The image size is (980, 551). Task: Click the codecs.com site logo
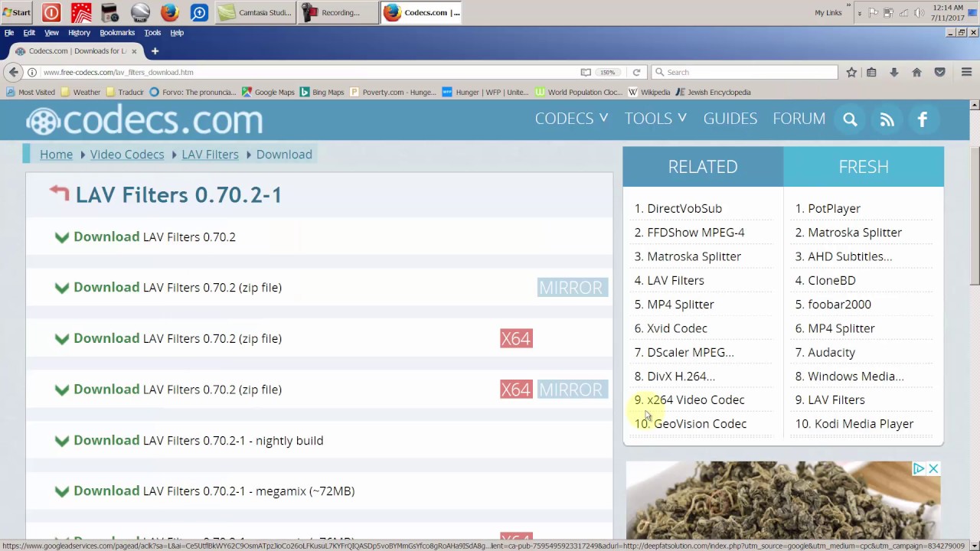144,120
